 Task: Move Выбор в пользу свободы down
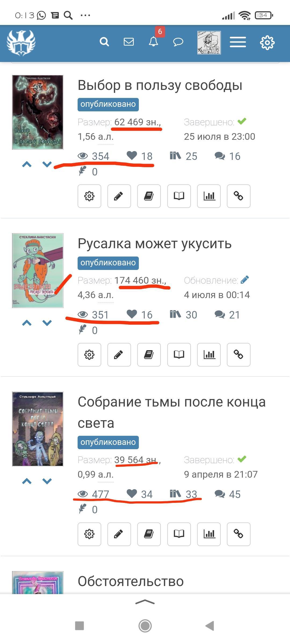[47, 164]
